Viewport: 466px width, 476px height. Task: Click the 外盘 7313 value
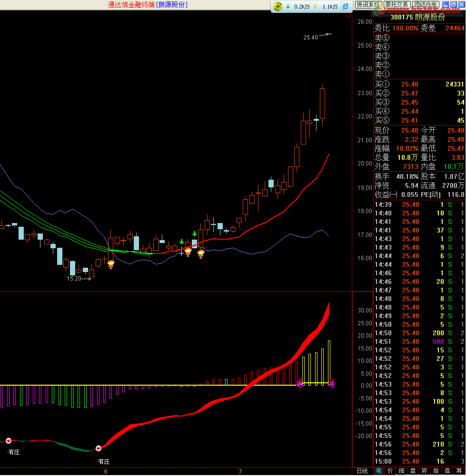pyautogui.click(x=411, y=166)
